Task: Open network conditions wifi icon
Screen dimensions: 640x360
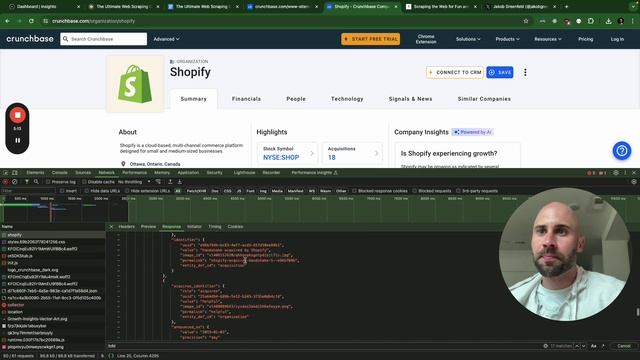Action: click(158, 182)
